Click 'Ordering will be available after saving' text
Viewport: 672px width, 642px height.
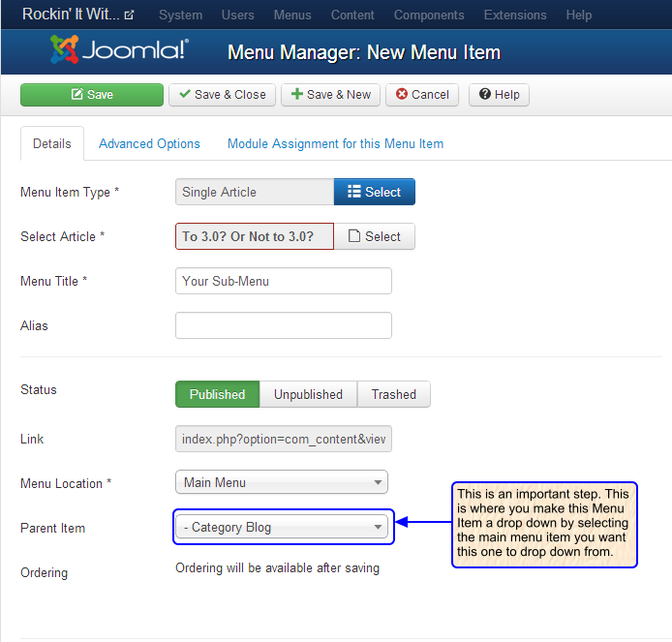277,568
